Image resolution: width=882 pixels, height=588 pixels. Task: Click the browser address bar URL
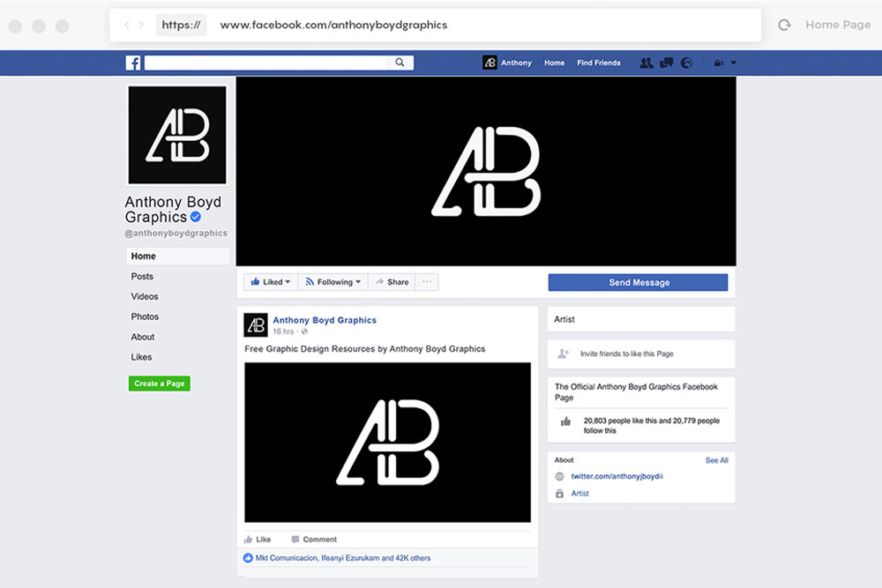coord(333,25)
